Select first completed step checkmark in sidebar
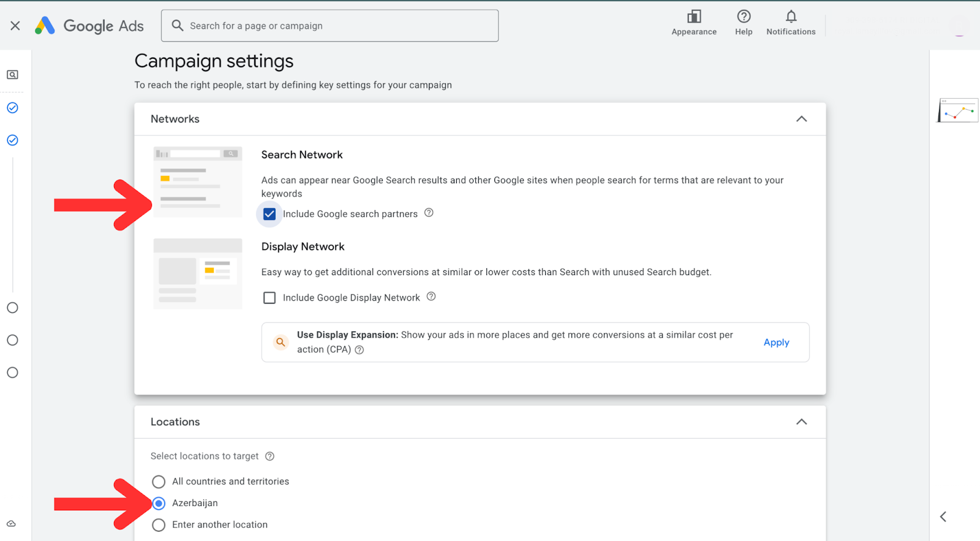980x541 pixels. pyautogui.click(x=12, y=108)
